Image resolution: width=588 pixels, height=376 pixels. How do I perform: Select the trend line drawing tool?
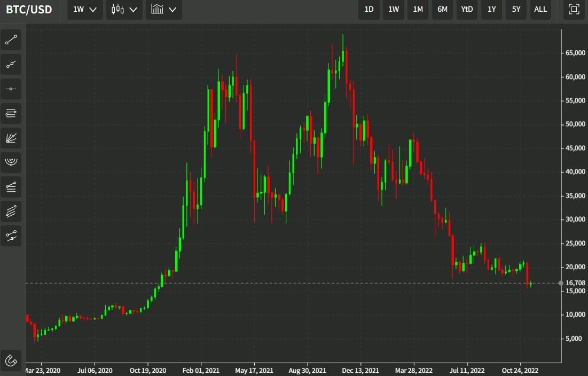pyautogui.click(x=11, y=40)
